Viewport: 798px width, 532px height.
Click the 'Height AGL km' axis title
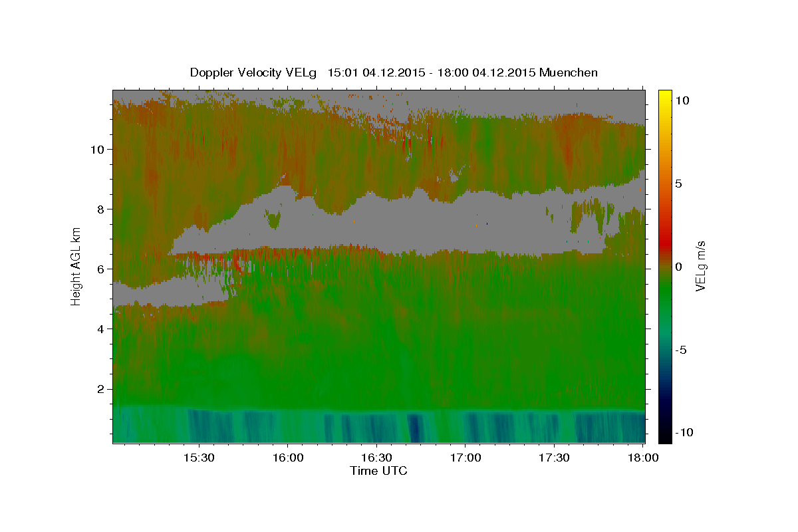[x=76, y=265]
